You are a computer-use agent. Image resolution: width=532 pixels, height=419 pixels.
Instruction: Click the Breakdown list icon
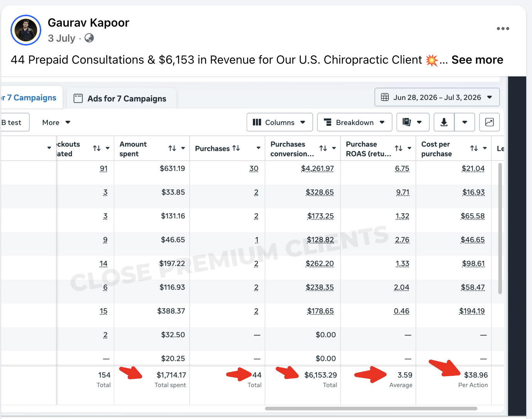(327, 122)
